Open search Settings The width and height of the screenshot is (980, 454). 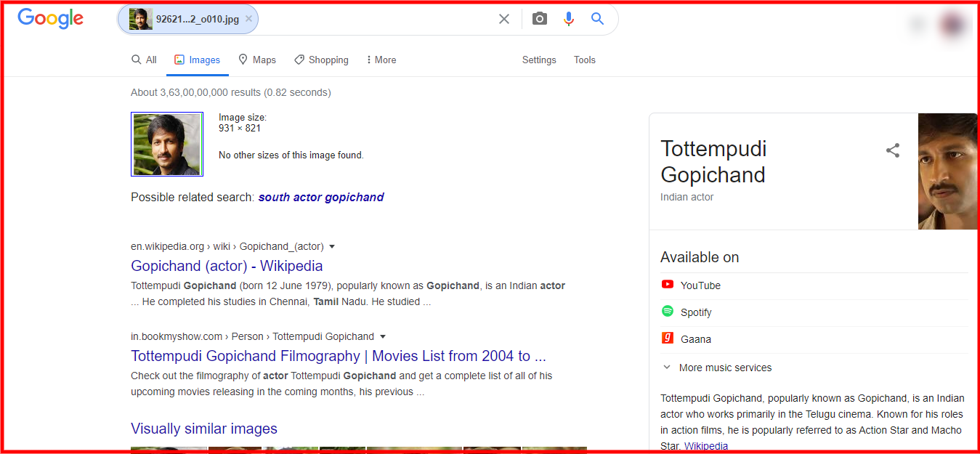(x=539, y=60)
